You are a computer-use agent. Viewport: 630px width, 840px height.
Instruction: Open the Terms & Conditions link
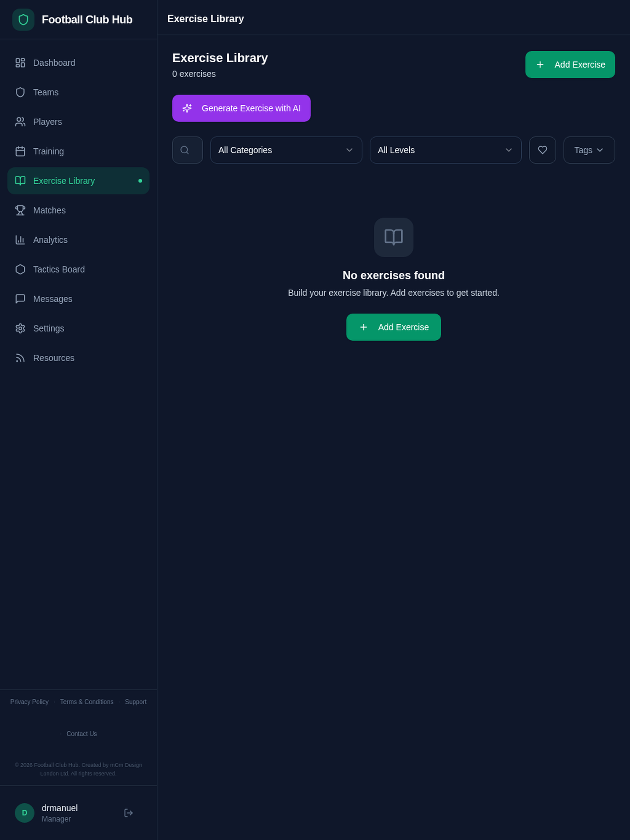pyautogui.click(x=87, y=702)
